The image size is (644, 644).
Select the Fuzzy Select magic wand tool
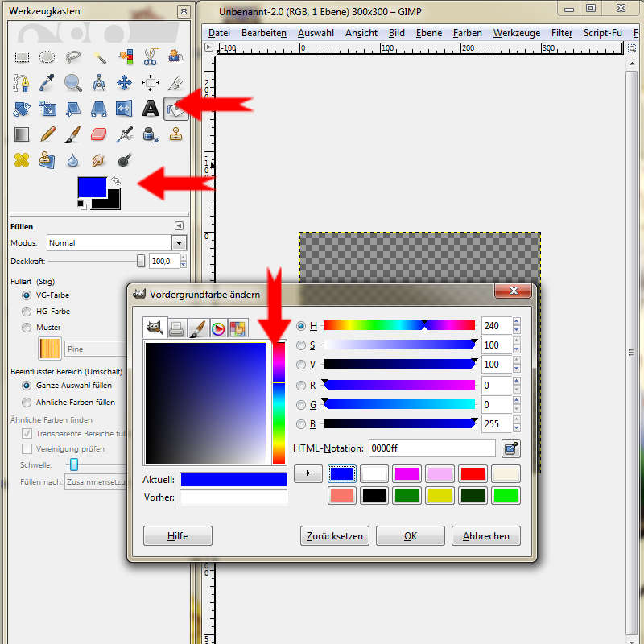(x=99, y=56)
